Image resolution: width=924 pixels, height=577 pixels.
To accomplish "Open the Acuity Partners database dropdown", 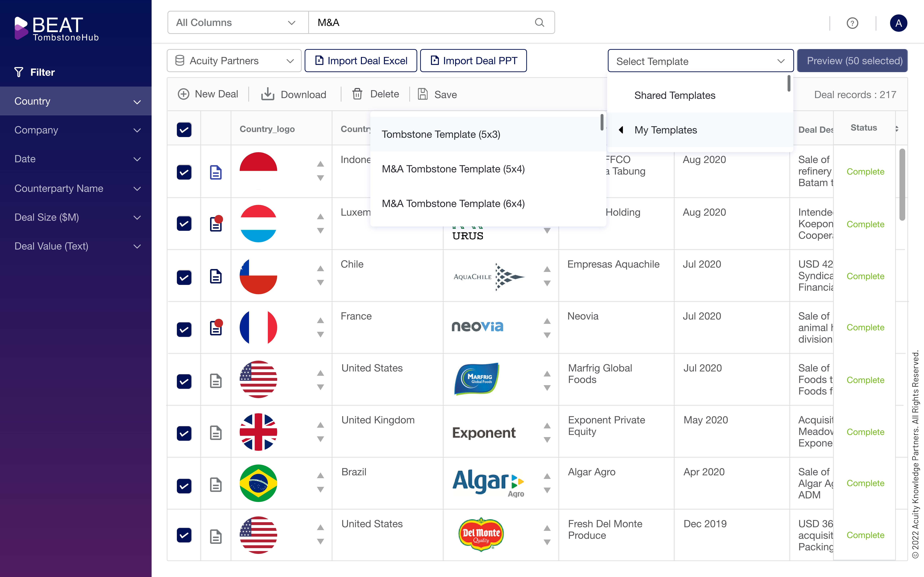I will (x=234, y=61).
